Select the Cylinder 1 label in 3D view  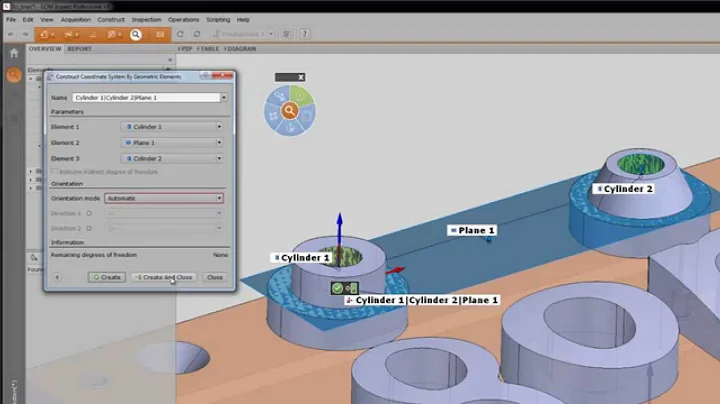(301, 258)
